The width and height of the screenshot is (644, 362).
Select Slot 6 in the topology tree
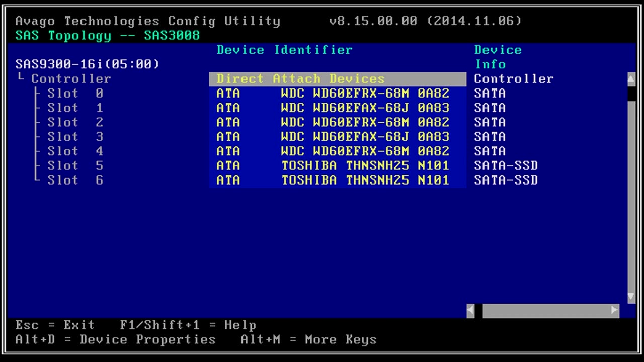click(x=75, y=180)
